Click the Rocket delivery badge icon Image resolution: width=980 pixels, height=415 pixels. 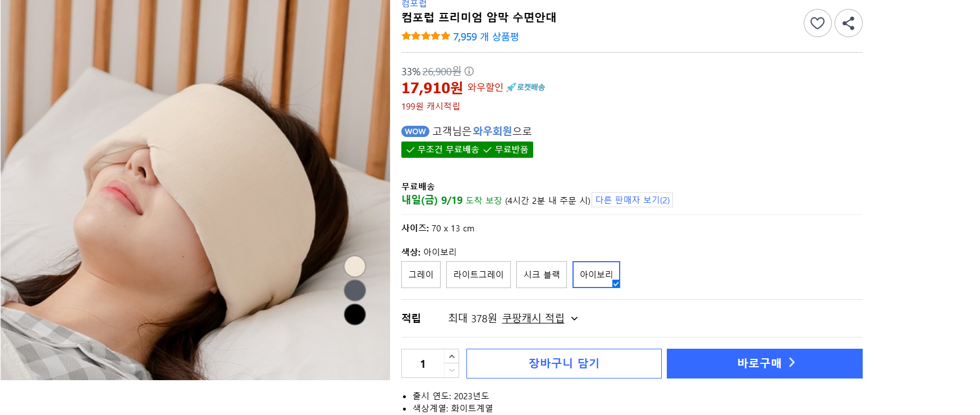pyautogui.click(x=525, y=87)
